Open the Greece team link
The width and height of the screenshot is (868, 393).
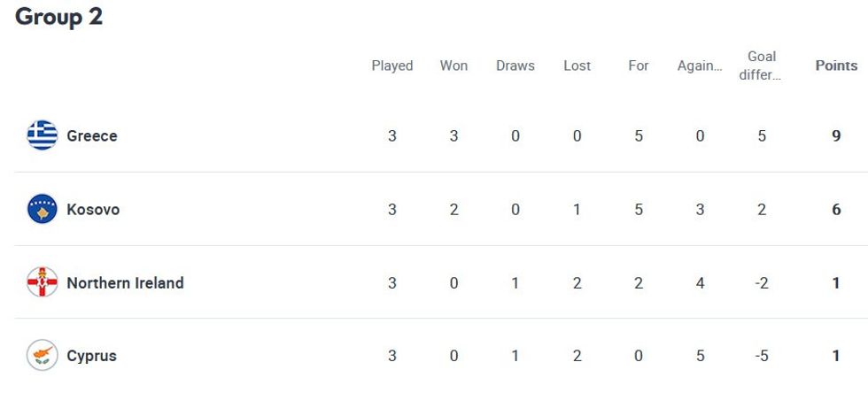coord(92,136)
